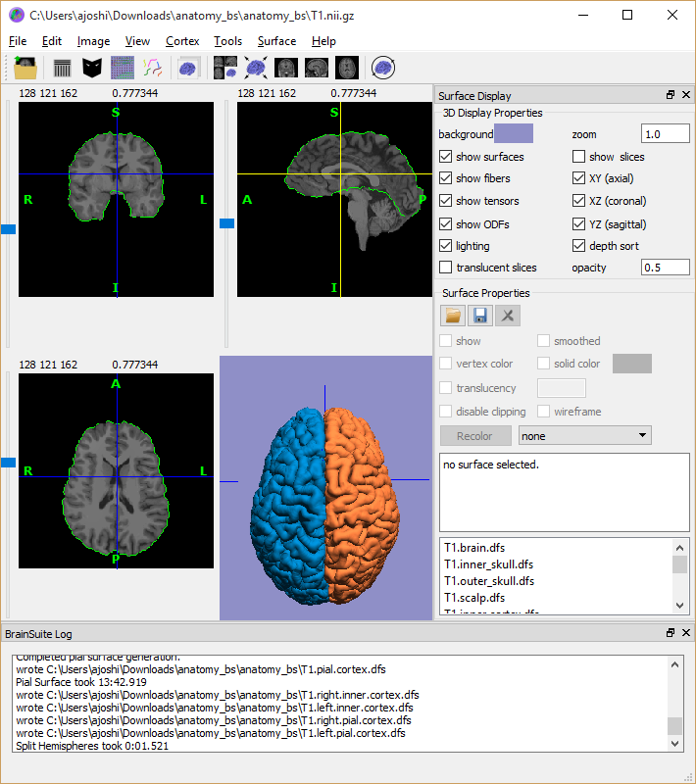Enable the translucent slices checkbox
Viewport: 696px width, 784px height.
[447, 268]
